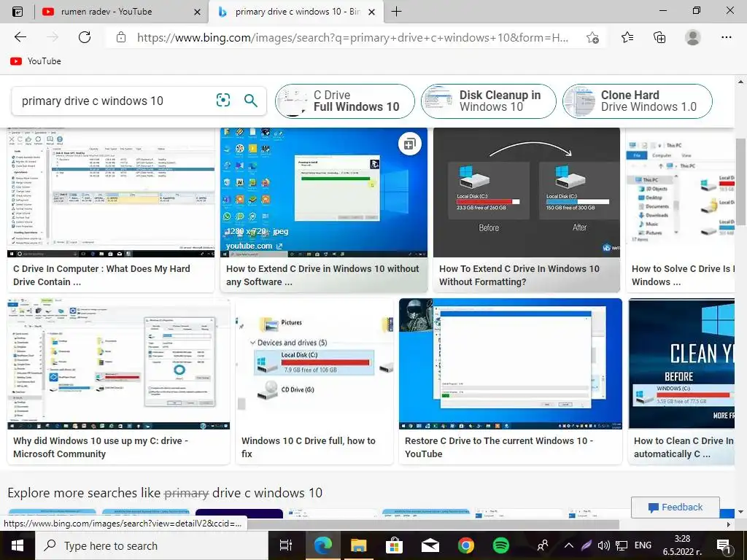Open notification center icon
Viewport: 747px width, 560px height.
(x=724, y=546)
